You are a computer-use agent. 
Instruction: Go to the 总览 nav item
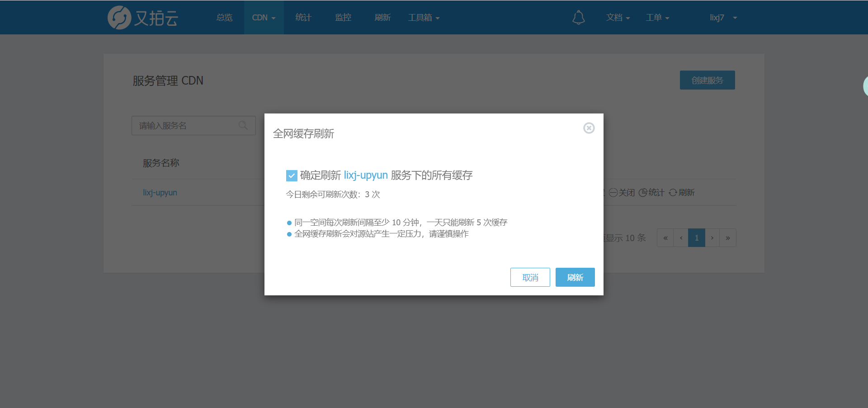(224, 18)
